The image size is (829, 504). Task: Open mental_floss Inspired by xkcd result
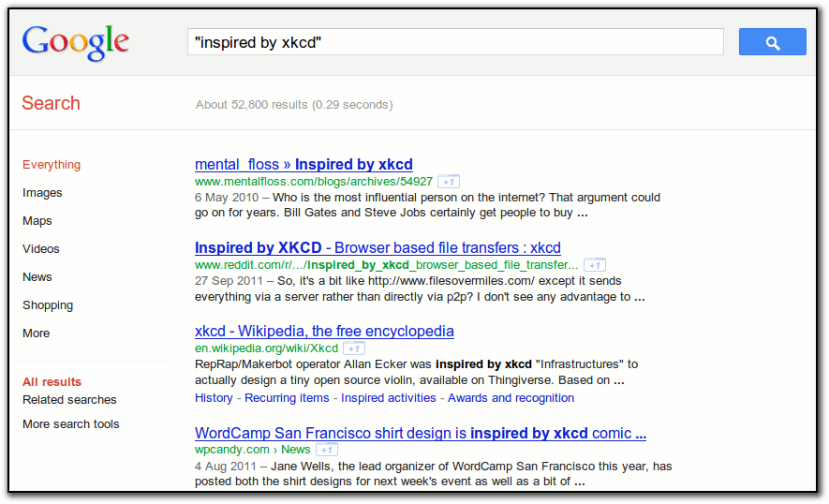tap(303, 165)
